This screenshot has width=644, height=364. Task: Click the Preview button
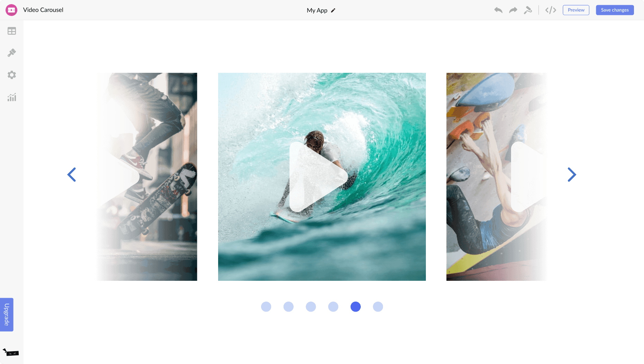coord(576,10)
